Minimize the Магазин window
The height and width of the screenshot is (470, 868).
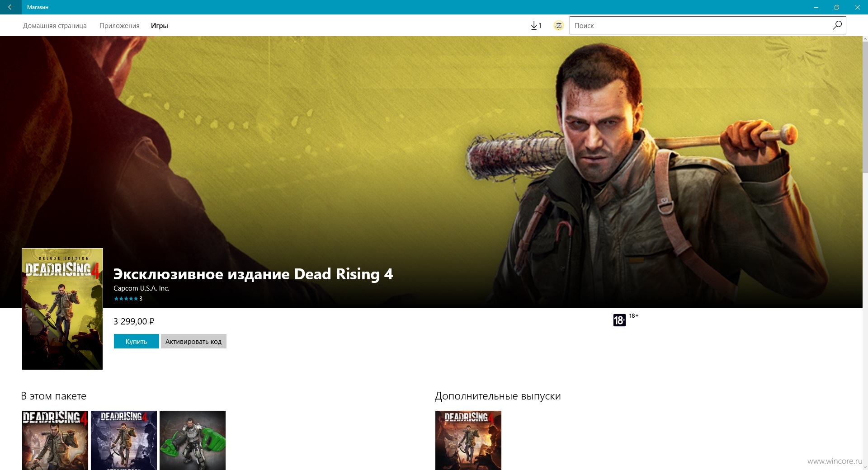(816, 7)
